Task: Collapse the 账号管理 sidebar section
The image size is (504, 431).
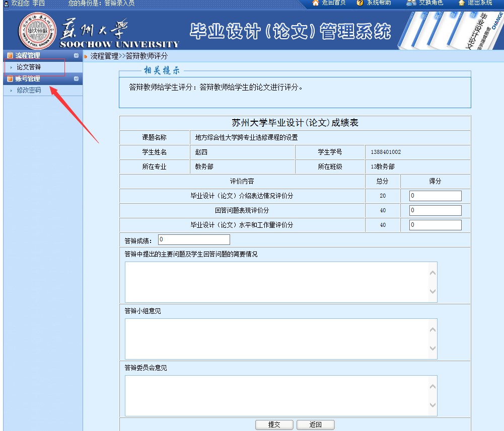Action: pos(76,79)
